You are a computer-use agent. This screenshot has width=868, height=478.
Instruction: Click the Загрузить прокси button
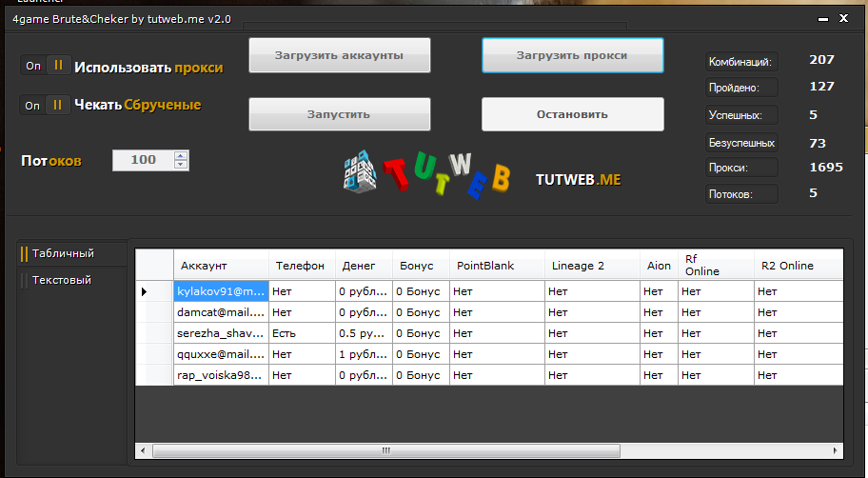click(572, 55)
